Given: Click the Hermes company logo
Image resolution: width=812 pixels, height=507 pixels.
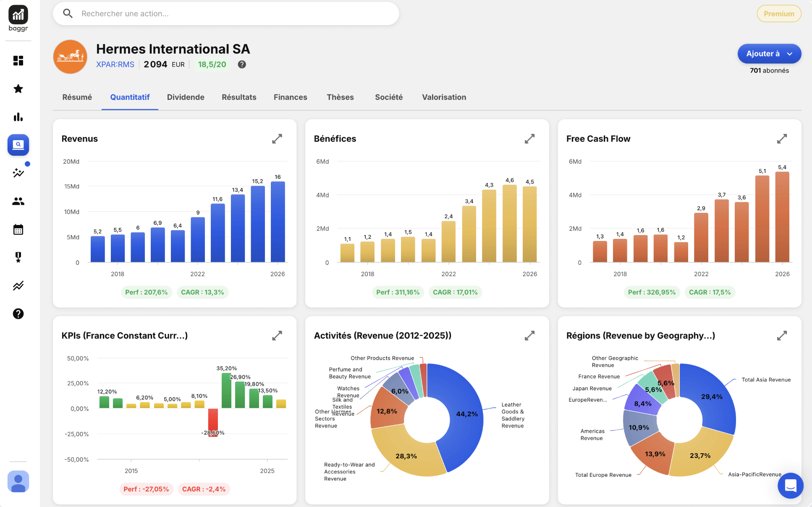Looking at the screenshot, I should 70,57.
